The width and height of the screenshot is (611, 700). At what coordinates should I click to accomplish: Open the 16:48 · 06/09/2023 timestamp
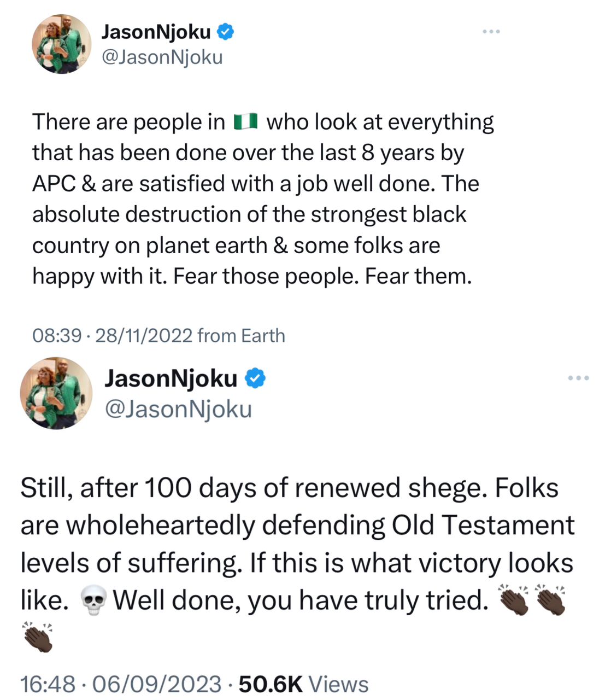(x=120, y=684)
